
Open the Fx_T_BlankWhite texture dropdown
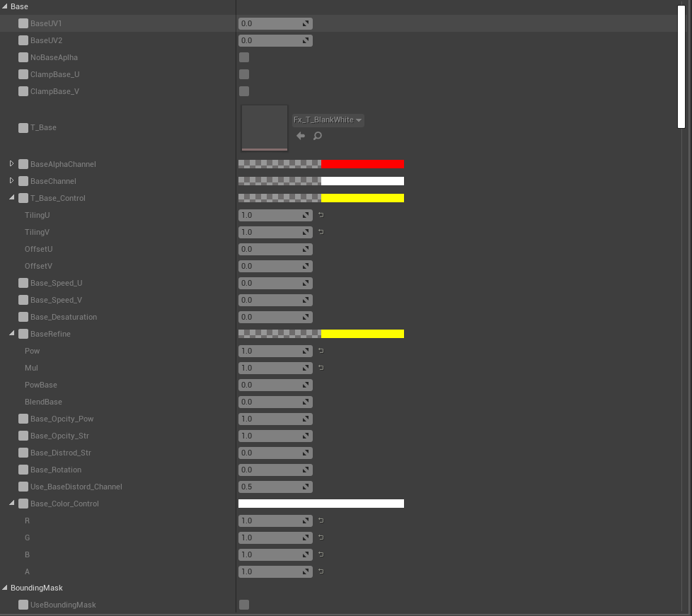[x=328, y=120]
